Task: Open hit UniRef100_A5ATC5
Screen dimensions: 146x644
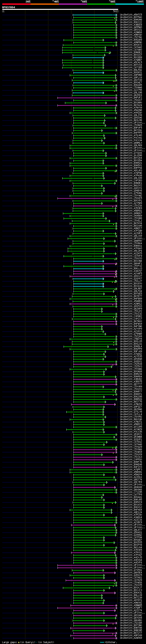Action: [x=131, y=15]
